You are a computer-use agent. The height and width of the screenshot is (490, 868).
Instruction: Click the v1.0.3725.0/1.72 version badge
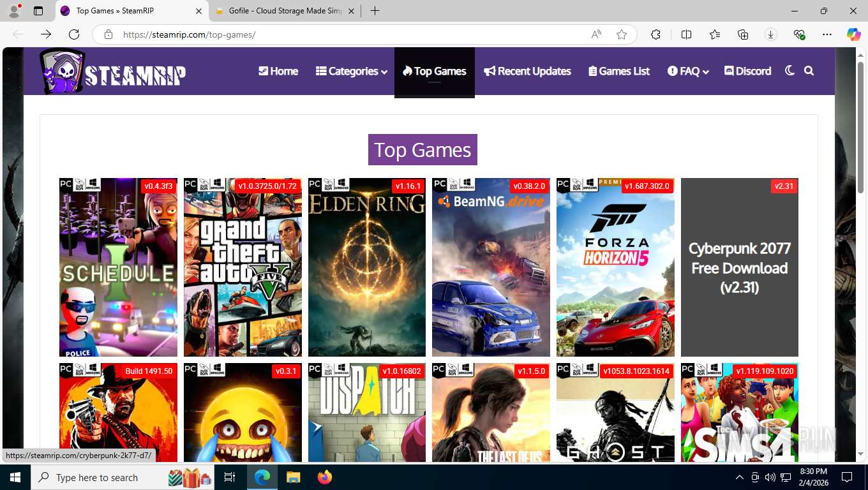pos(267,186)
